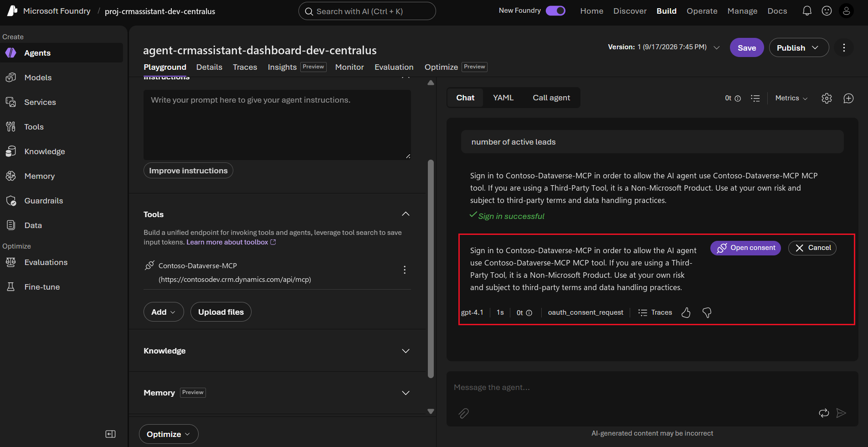This screenshot has width=868, height=447.
Task: Focus the Search with AI box
Action: click(x=367, y=11)
